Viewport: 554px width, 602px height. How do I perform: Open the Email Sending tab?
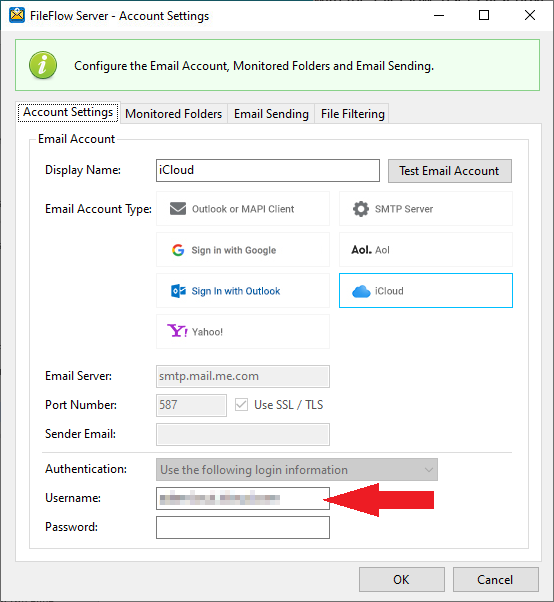click(271, 114)
